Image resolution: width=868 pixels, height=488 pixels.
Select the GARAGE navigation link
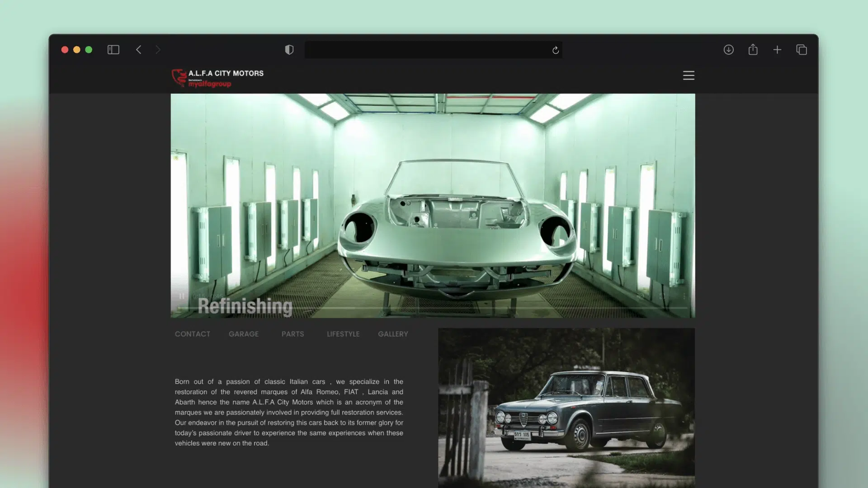click(x=244, y=334)
